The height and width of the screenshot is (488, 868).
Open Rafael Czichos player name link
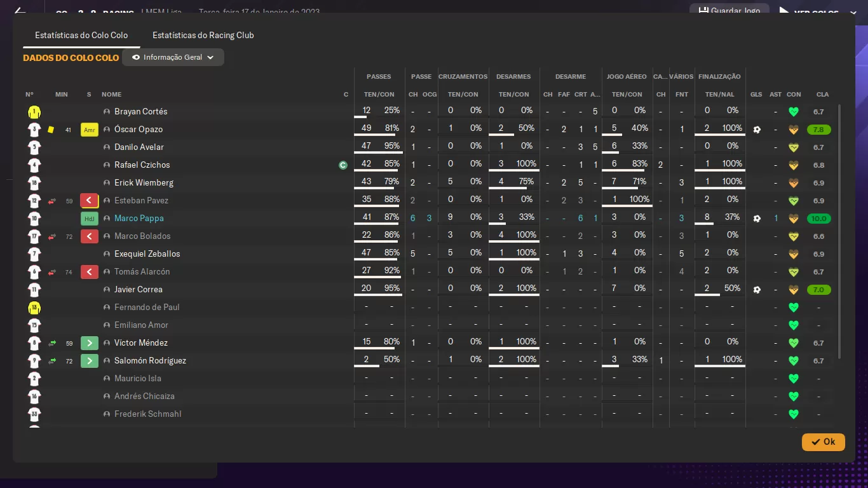(142, 165)
